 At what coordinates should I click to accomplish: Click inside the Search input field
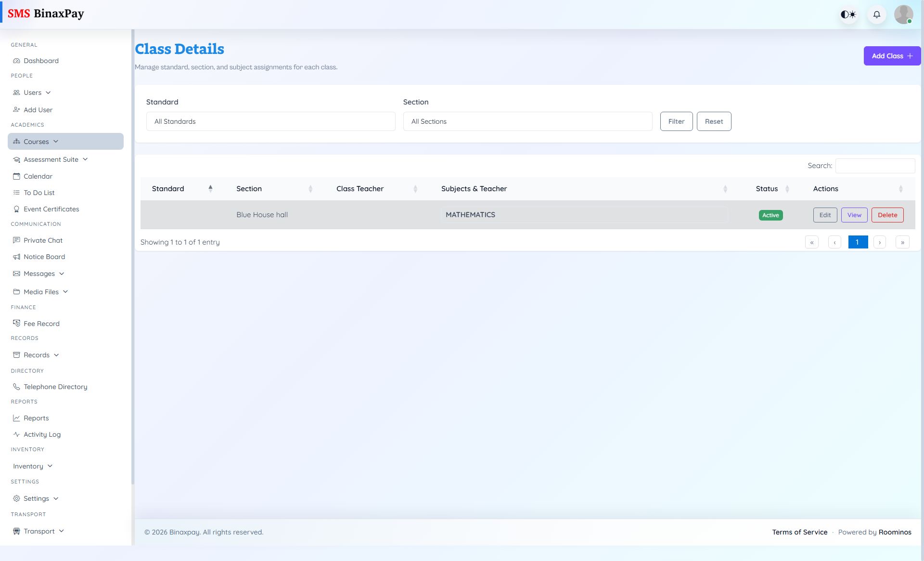(x=875, y=166)
